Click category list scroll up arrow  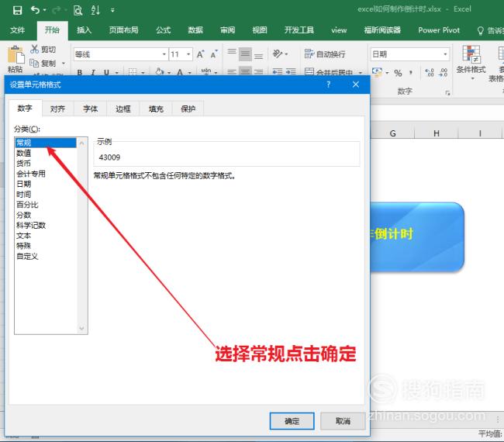tap(81, 143)
